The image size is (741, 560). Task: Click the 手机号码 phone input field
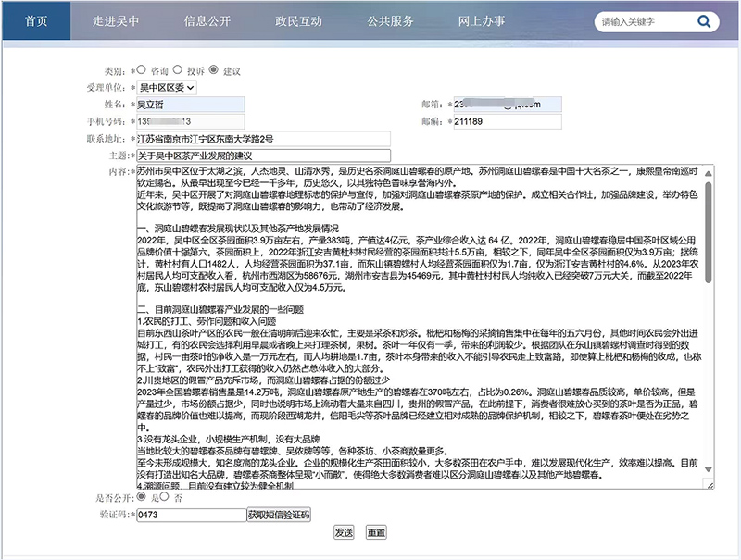pyautogui.click(x=191, y=121)
